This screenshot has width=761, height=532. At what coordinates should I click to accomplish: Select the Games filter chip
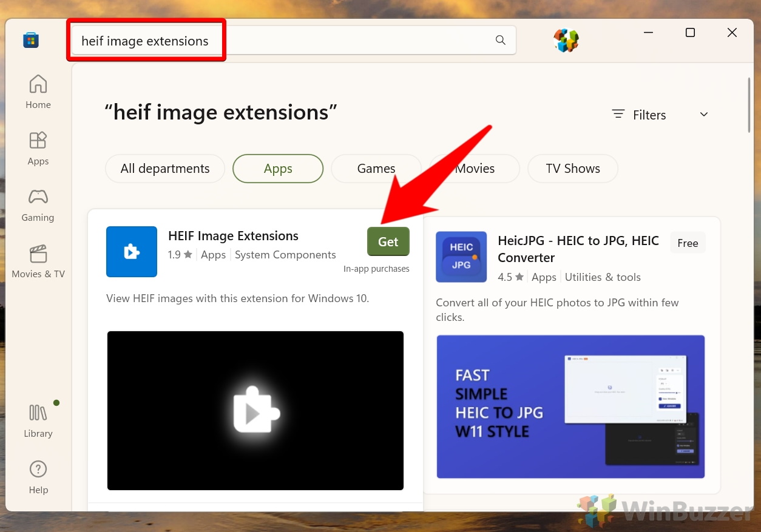click(x=376, y=169)
